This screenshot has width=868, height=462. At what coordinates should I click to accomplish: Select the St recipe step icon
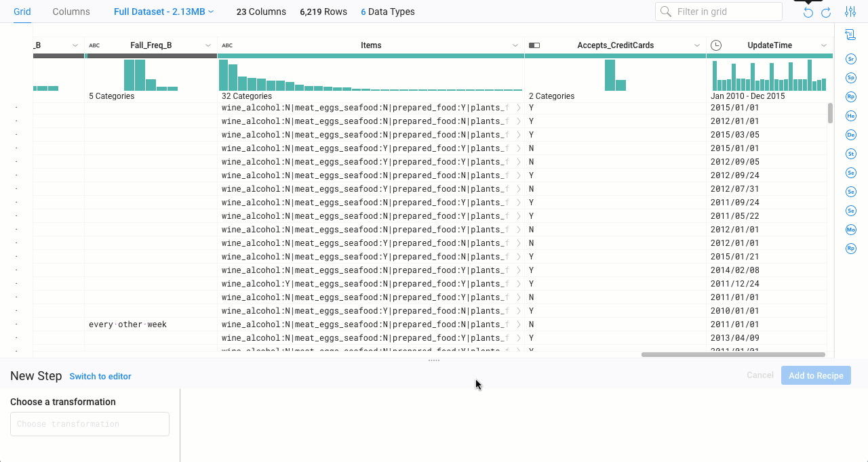851,154
